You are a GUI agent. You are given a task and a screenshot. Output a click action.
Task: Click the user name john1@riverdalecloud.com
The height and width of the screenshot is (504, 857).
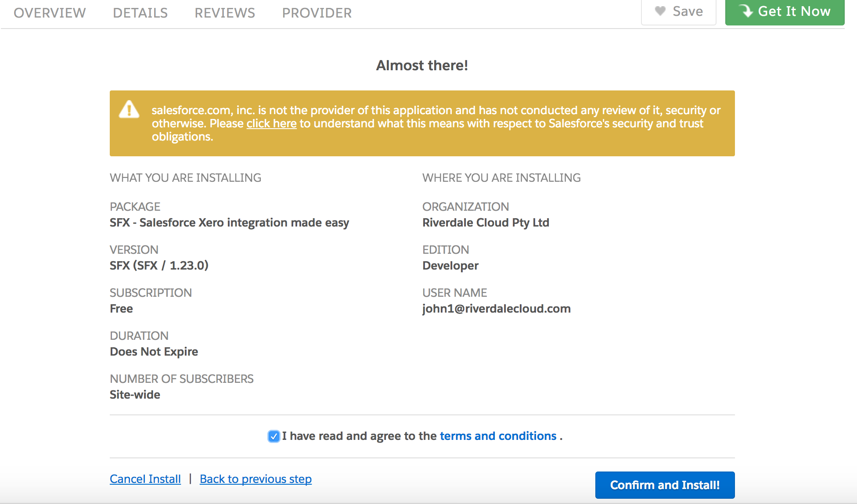point(497,309)
